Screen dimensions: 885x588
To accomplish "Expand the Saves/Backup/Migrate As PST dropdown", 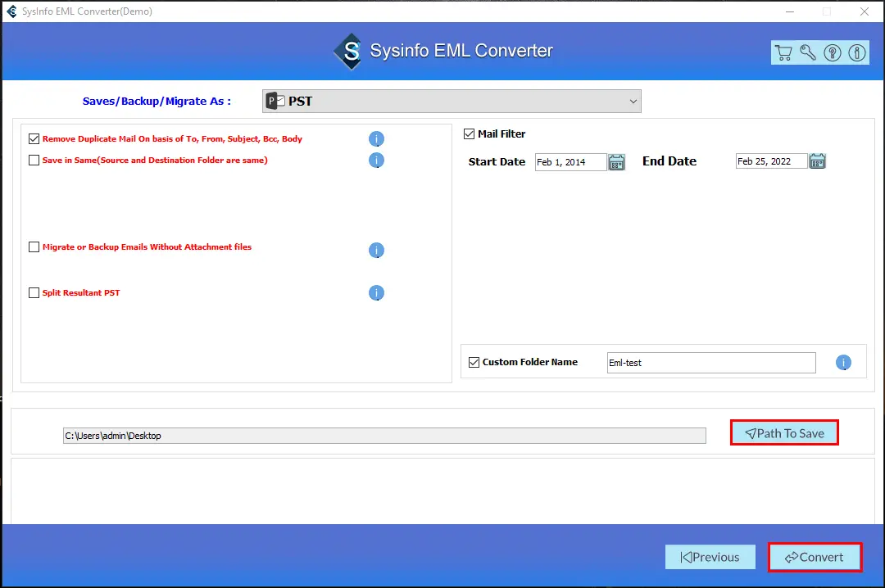I will 452,101.
